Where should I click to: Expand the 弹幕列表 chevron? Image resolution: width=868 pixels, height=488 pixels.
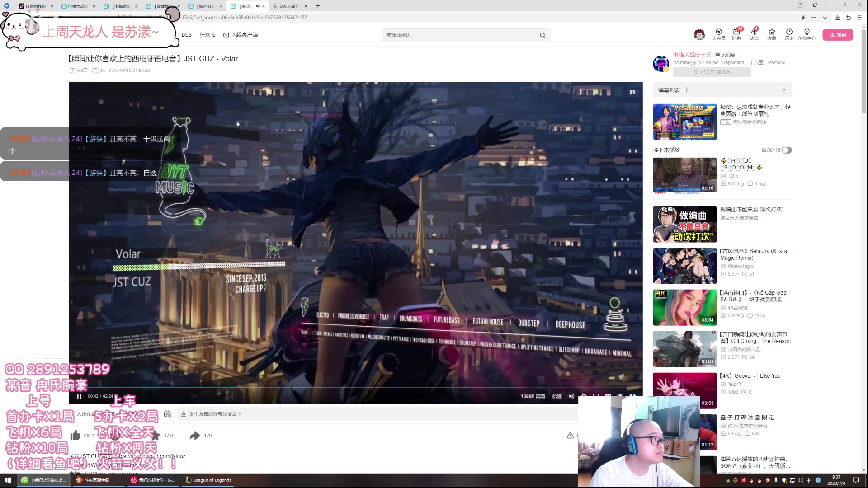point(784,90)
